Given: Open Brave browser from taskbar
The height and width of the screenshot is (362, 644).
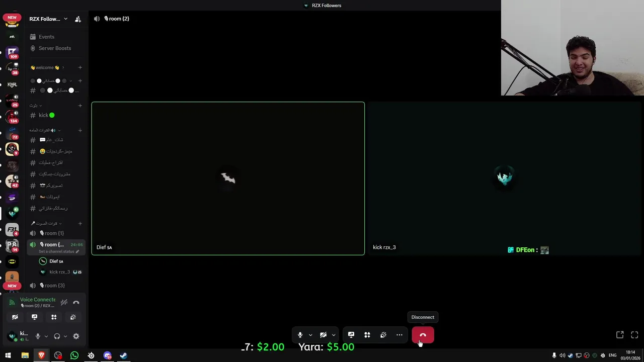Looking at the screenshot, I should (41, 355).
